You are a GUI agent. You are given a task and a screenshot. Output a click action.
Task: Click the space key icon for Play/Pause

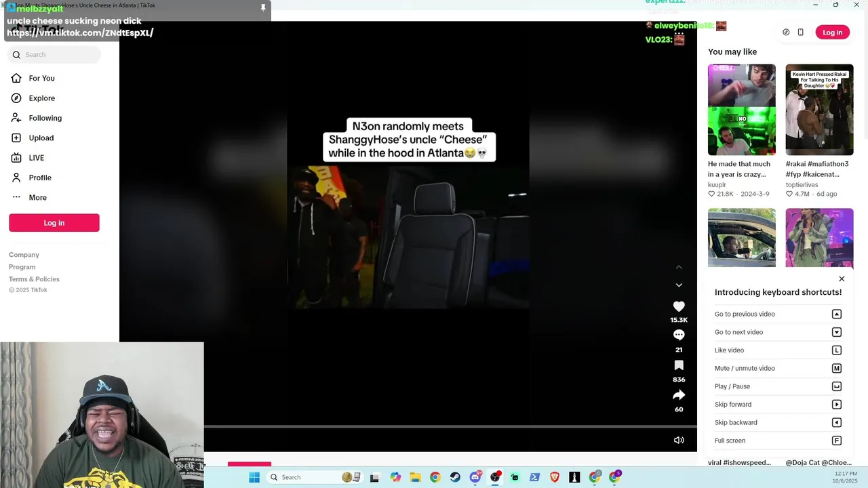pyautogui.click(x=837, y=386)
